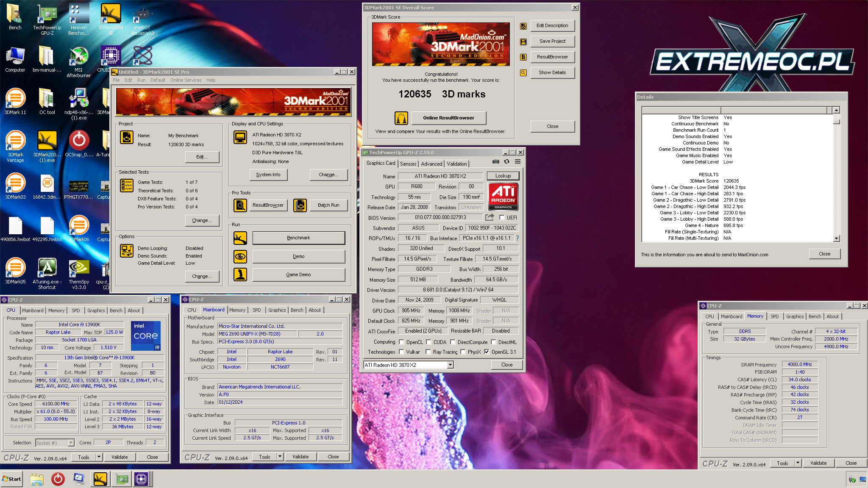Click the Lookup button in GPU-Z
This screenshot has width=868, height=488.
tap(503, 176)
